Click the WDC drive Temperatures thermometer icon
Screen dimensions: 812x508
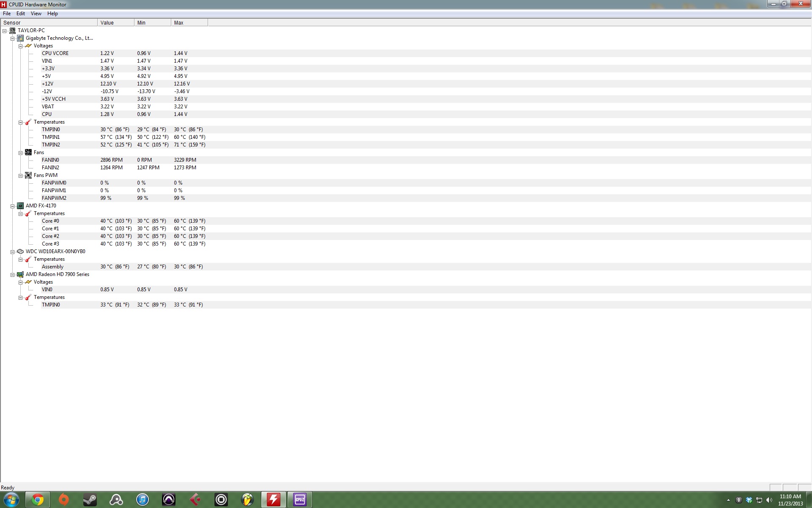28,259
